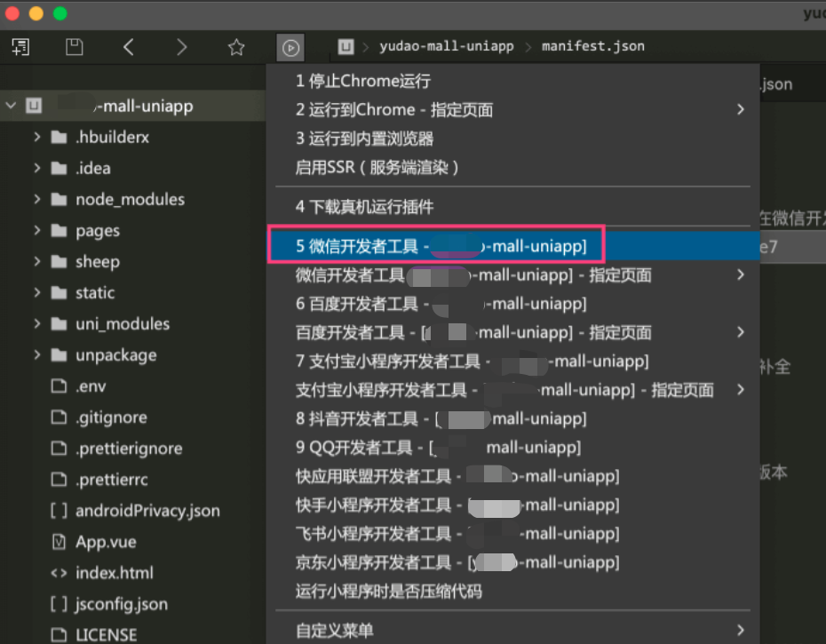Go forward with the right arrow icon
Viewport: 826px width, 644px height.
tap(182, 47)
